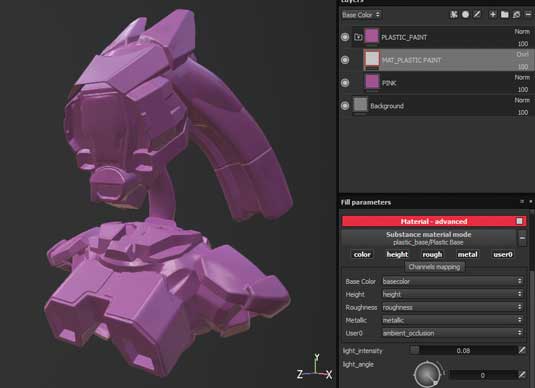
Task: Select the MAT_PLASTIC PAINT layer thumbnail
Action: click(372, 59)
